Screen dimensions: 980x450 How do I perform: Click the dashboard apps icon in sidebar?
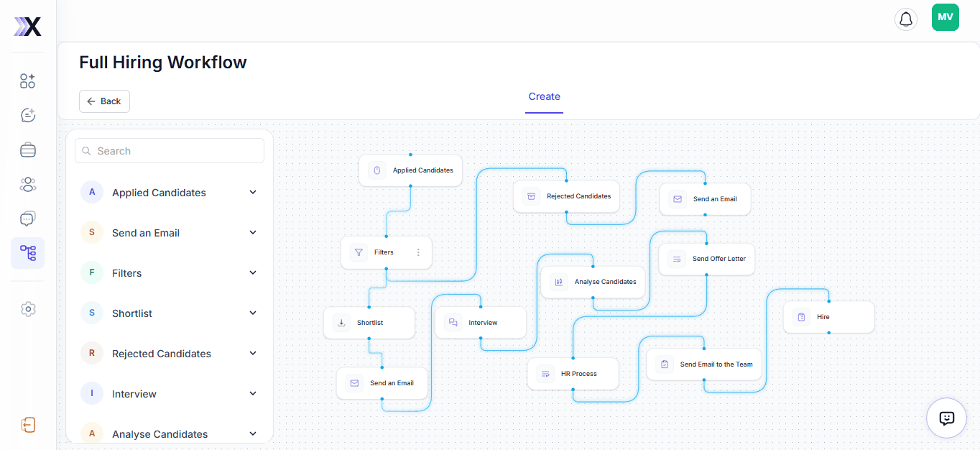[x=28, y=81]
